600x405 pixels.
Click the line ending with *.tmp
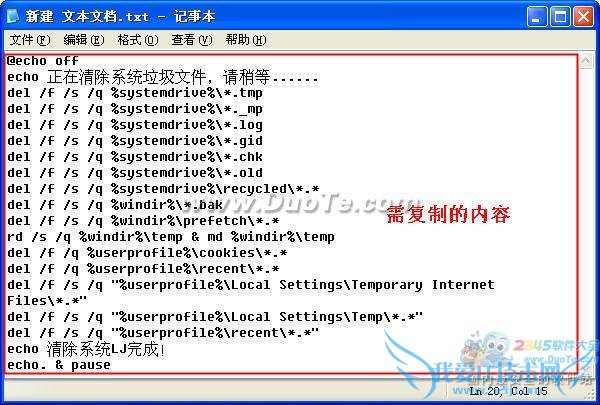(135, 93)
